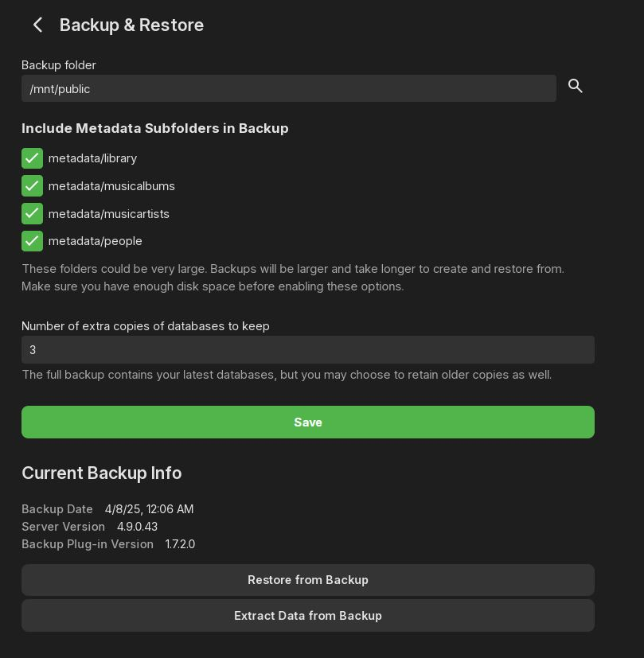The height and width of the screenshot is (658, 644).
Task: Click the Include Metadata Subfolders in Backup heading
Action: point(154,128)
